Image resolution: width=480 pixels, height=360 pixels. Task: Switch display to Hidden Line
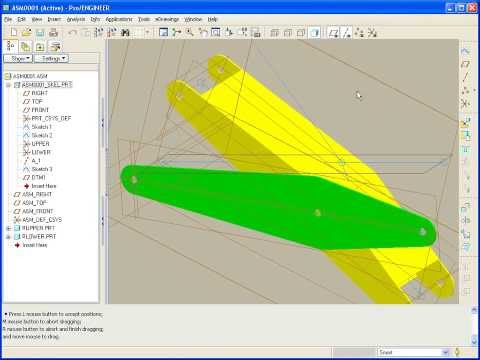coord(288,32)
